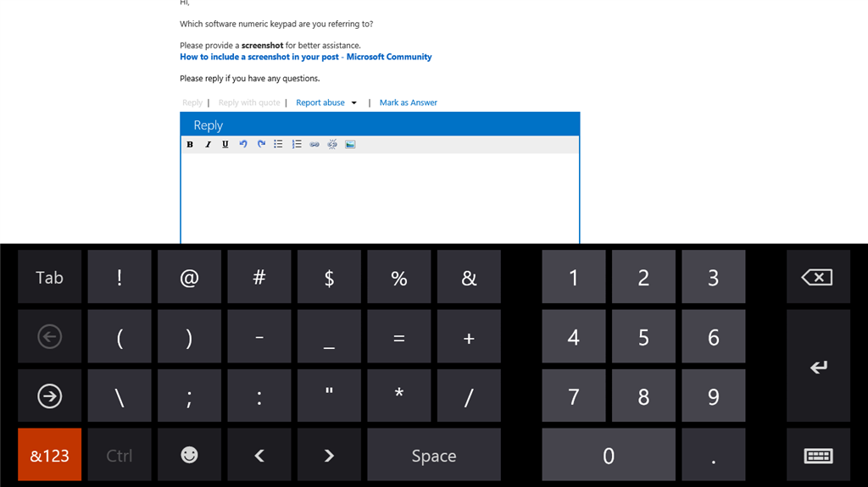
Task: Tap the semicolon key
Action: (x=189, y=396)
